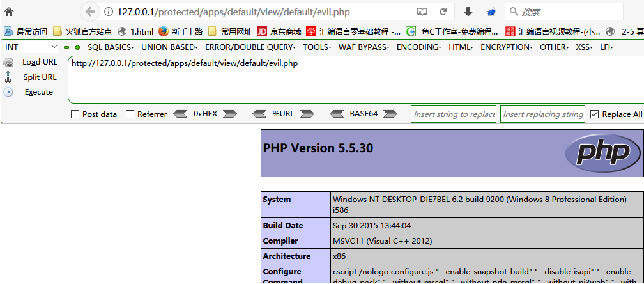
Task: Expand HTML menu
Action: pyautogui.click(x=461, y=47)
